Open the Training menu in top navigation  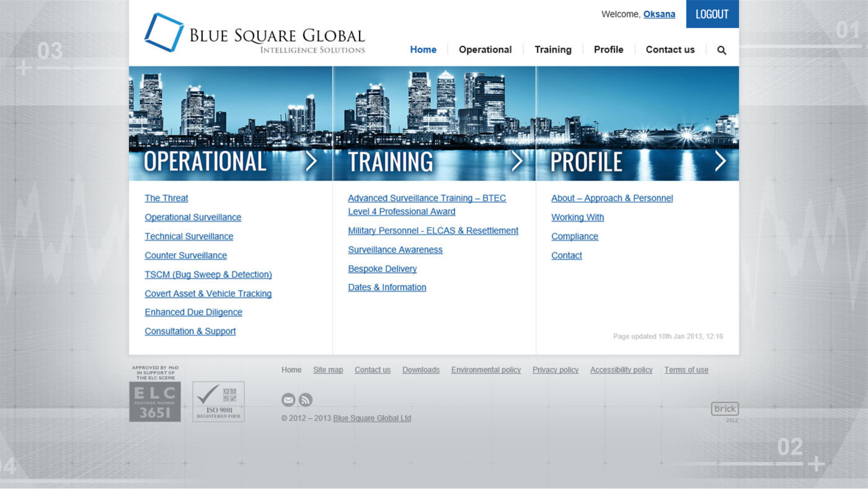(x=553, y=50)
